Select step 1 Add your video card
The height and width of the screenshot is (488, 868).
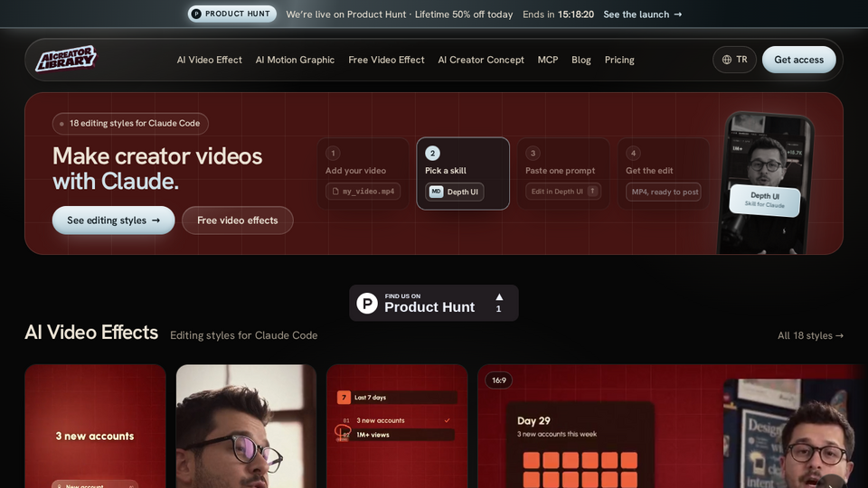click(363, 174)
